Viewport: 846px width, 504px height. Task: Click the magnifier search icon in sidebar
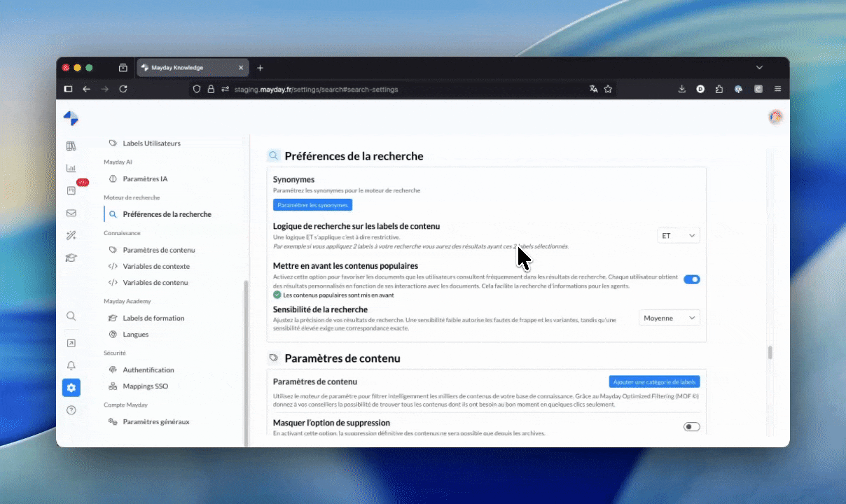tap(71, 316)
